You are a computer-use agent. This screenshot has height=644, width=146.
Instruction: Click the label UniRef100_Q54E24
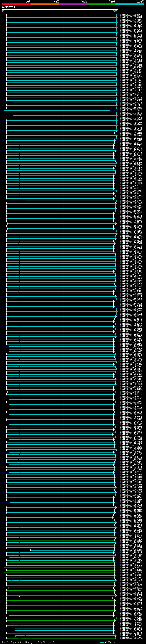(131, 595)
